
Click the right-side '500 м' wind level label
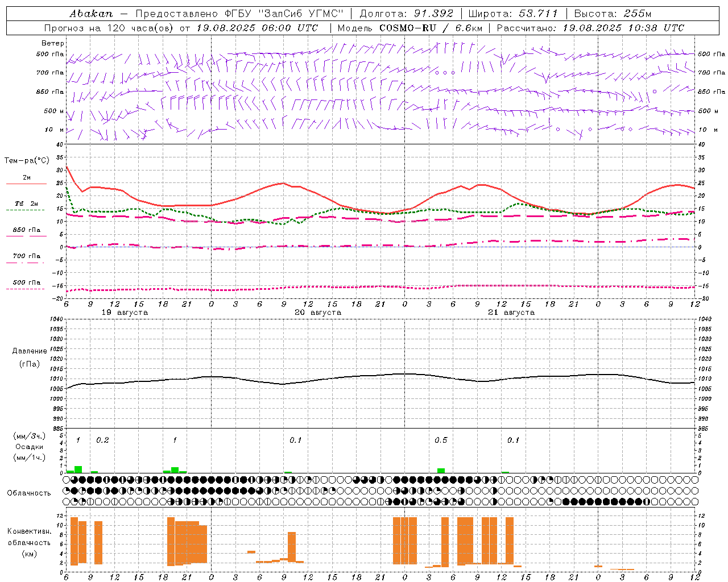click(x=709, y=111)
